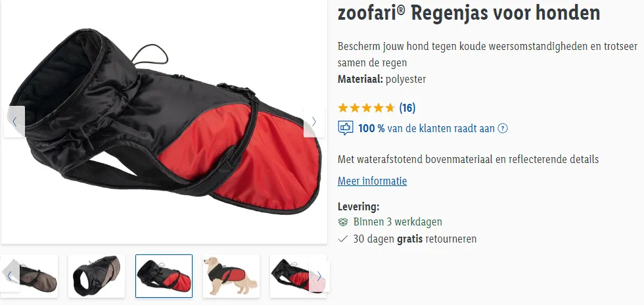
Task: Show the previous product image with left arrow
Action: point(14,122)
